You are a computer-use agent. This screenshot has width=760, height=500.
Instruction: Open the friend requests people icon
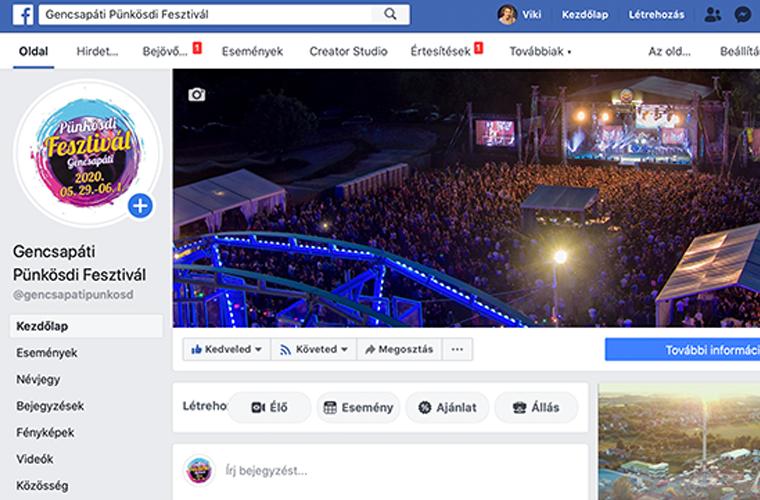[712, 15]
